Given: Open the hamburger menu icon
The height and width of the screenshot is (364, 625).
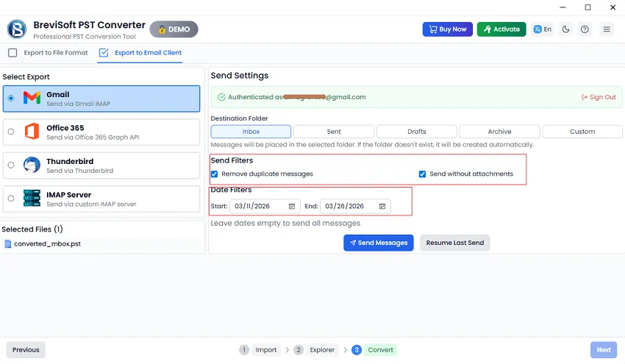Looking at the screenshot, I should pyautogui.click(x=607, y=29).
